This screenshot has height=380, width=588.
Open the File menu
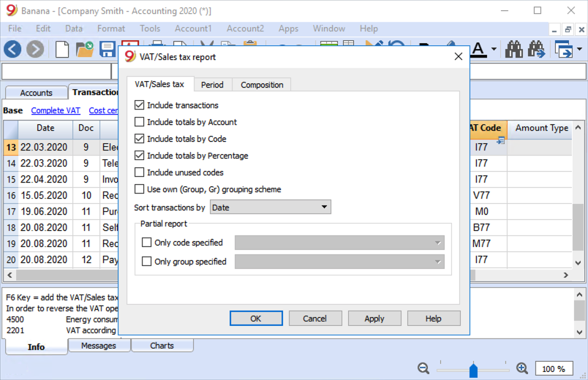tap(15, 28)
